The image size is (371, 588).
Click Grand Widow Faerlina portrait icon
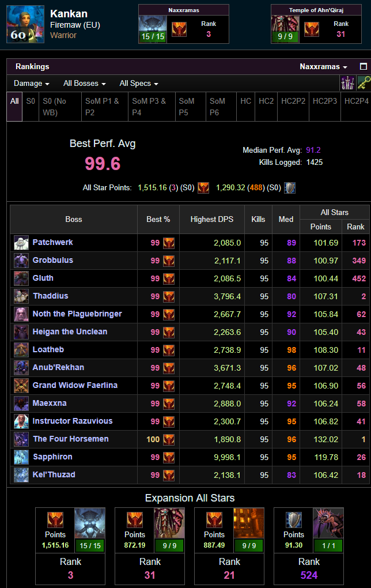click(21, 386)
